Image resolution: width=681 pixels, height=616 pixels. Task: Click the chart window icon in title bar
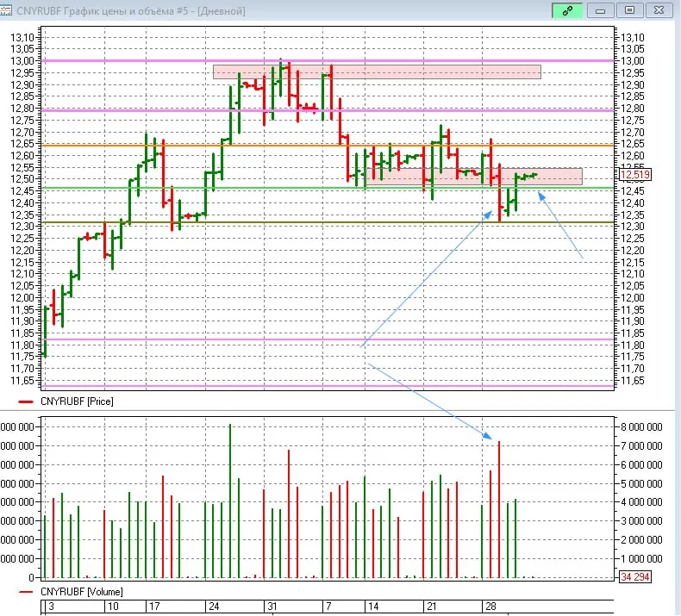[x=6, y=11]
